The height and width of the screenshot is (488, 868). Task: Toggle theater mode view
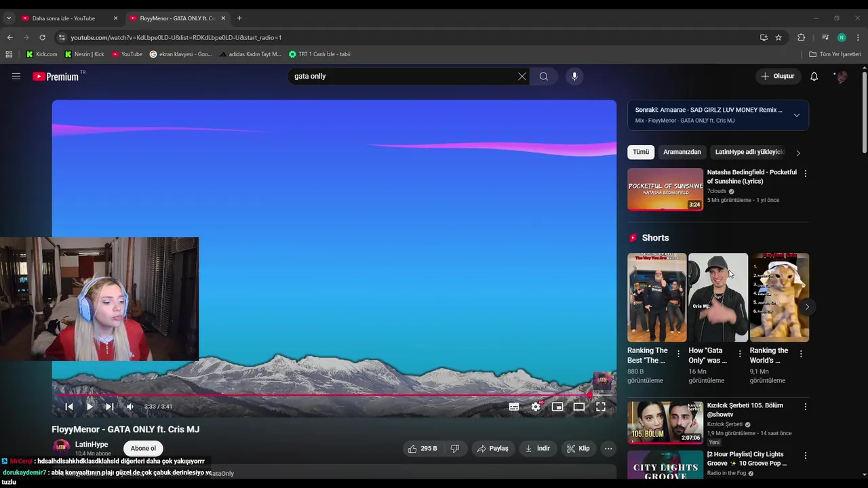(x=579, y=407)
